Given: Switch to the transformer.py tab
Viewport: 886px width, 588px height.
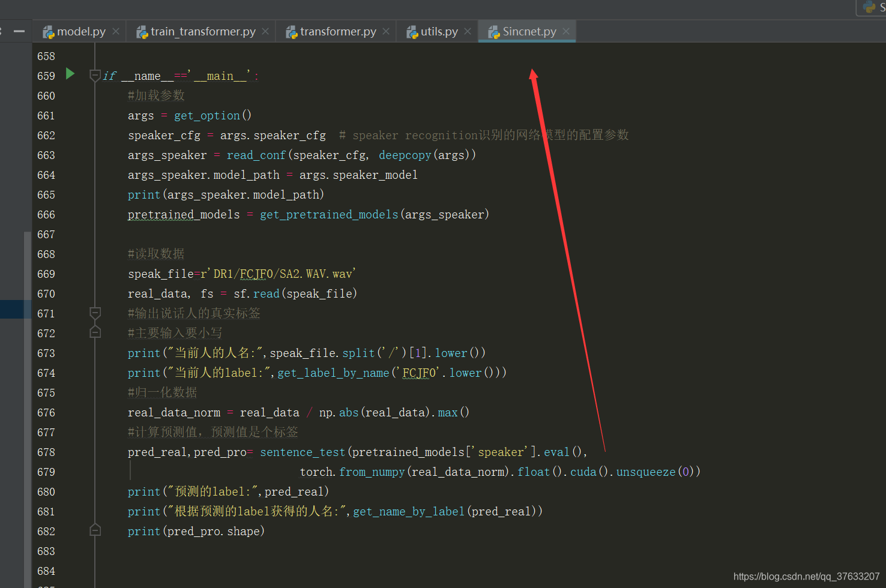Looking at the screenshot, I should coord(338,32).
